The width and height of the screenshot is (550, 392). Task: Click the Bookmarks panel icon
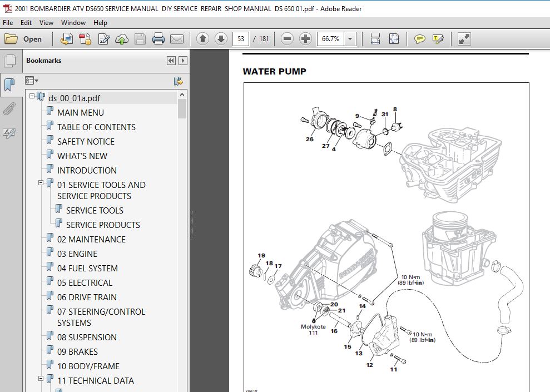[9, 85]
